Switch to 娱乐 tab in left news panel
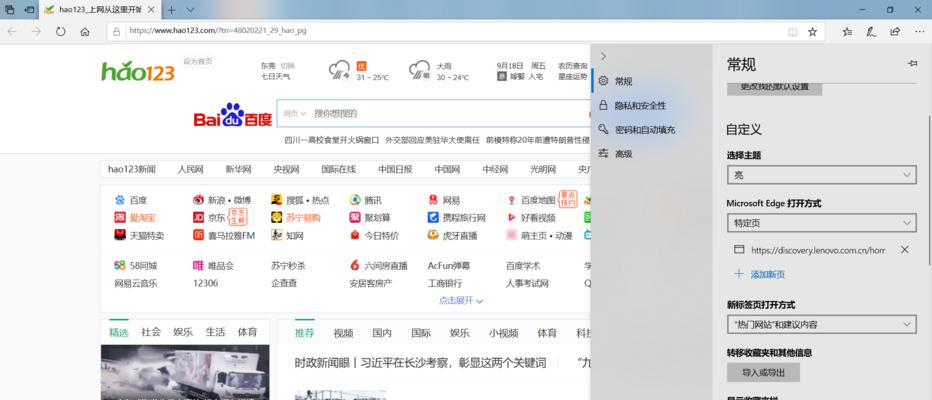Screen dimensions: 932x400 [x=183, y=332]
